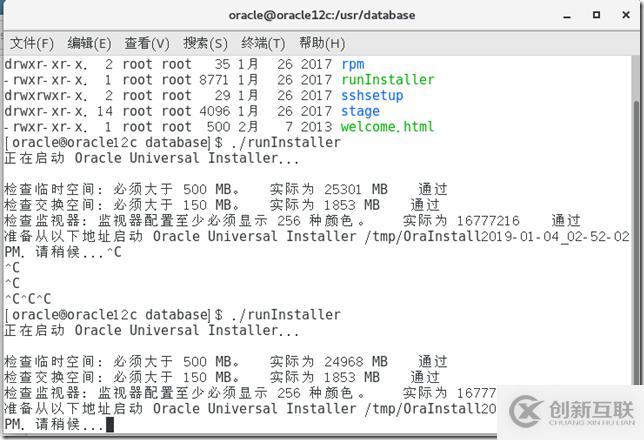The height and width of the screenshot is (440, 644).
Task: Click the text cursor after 请稍候...
Action: tap(110, 424)
